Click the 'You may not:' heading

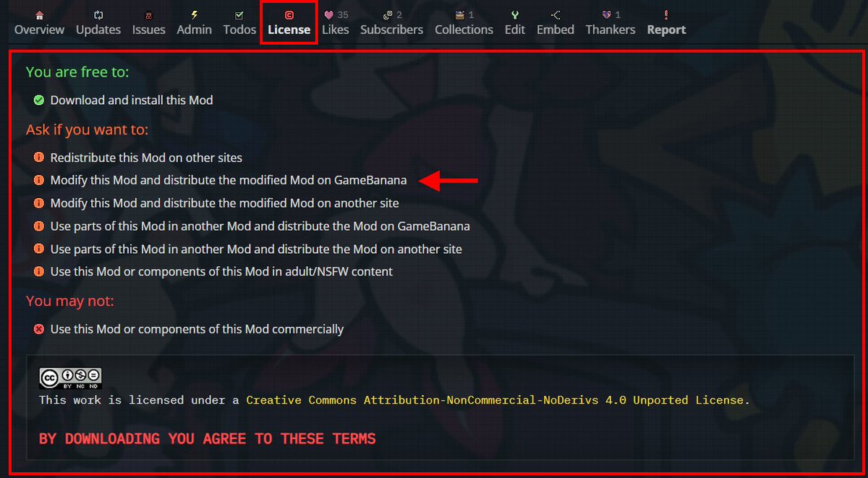click(70, 301)
